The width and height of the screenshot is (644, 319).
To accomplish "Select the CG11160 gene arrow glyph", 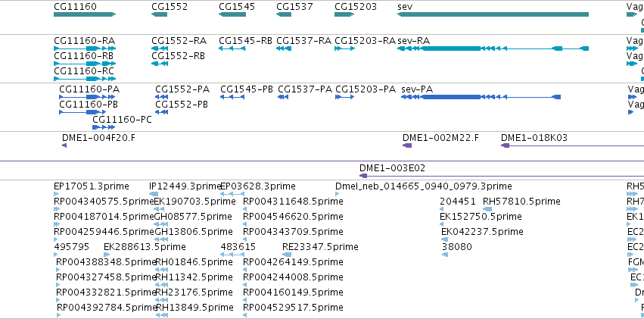I will pos(85,14).
